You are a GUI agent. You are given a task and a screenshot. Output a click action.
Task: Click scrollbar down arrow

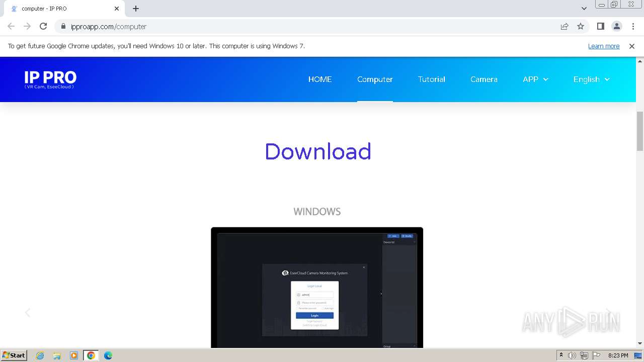tap(640, 344)
